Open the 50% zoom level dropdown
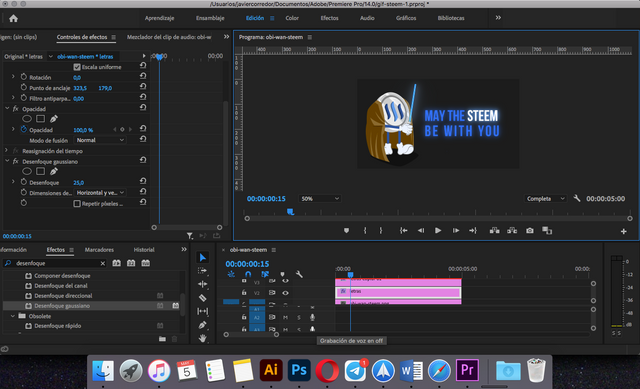 (320, 199)
